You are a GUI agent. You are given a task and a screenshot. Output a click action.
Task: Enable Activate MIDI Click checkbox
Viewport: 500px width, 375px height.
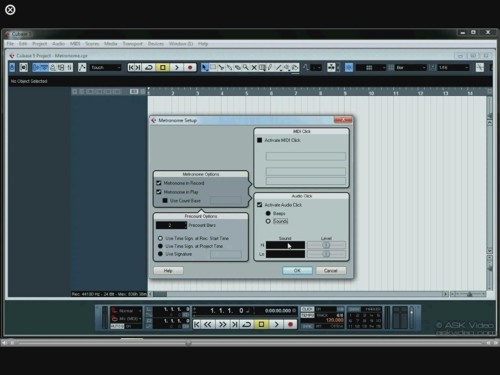click(x=260, y=140)
